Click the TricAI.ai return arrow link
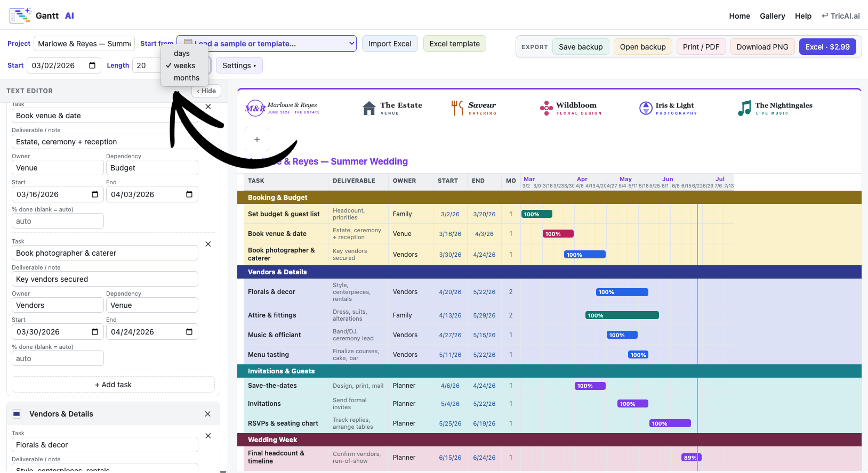 click(841, 16)
